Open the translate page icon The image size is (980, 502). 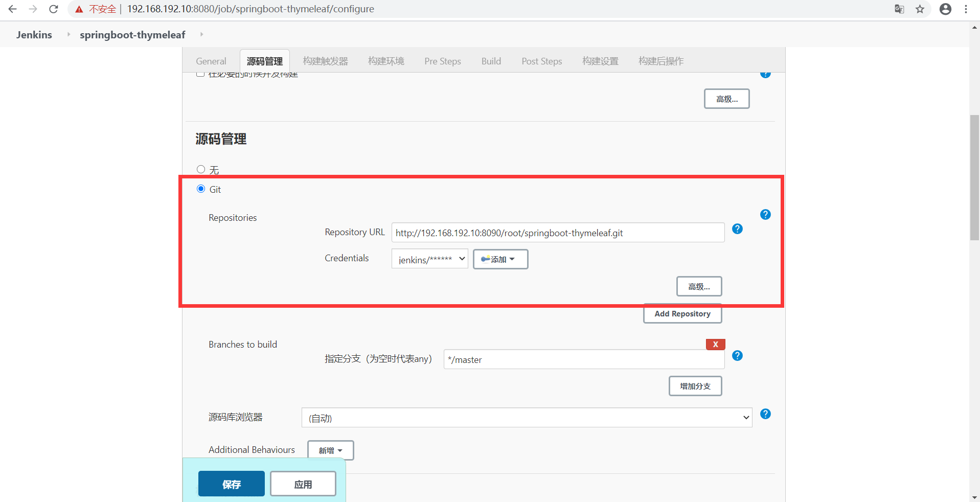click(x=899, y=9)
